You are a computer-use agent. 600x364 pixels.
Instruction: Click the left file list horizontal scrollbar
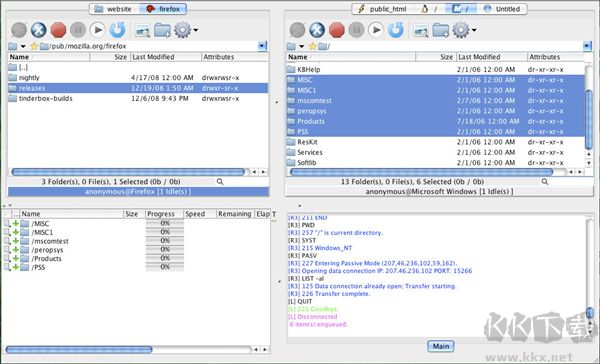click(x=128, y=172)
